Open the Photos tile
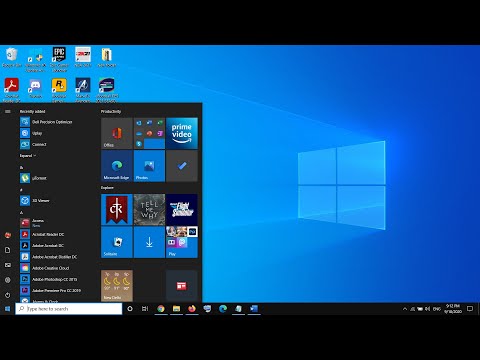This screenshot has width=480, height=360. click(149, 166)
